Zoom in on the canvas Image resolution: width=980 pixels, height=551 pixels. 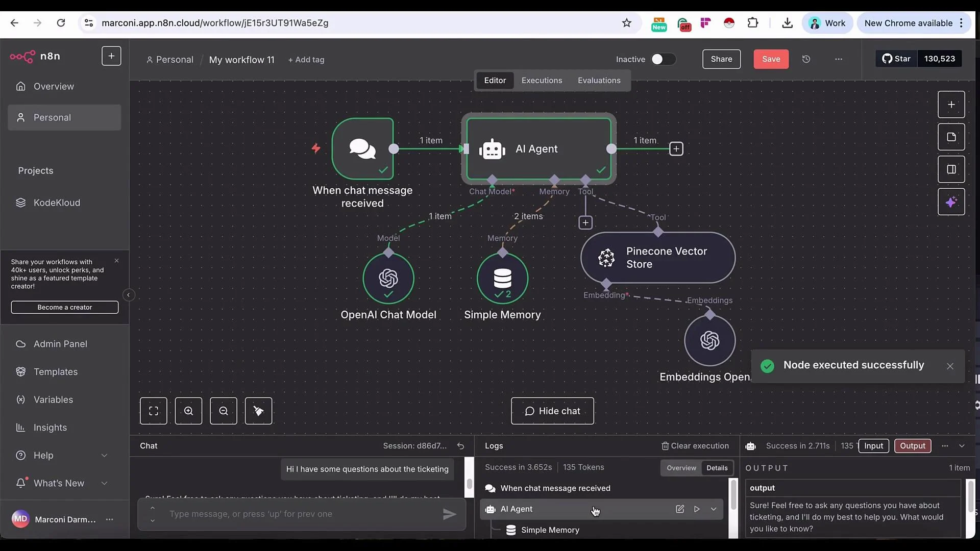click(x=188, y=411)
